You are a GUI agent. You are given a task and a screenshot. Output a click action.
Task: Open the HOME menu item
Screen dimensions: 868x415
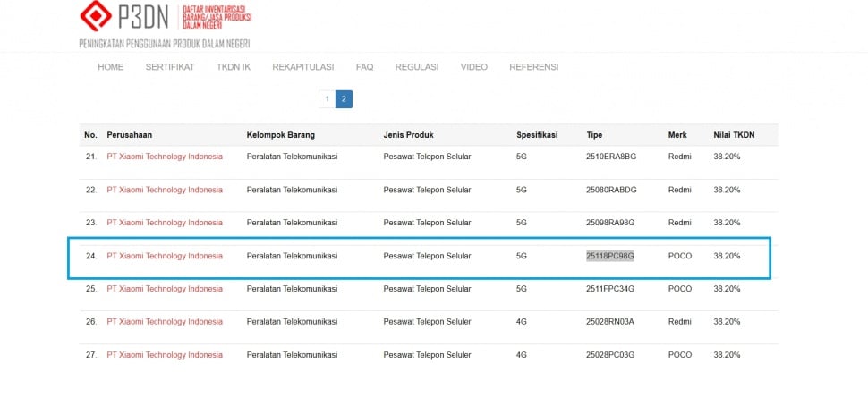coord(110,67)
